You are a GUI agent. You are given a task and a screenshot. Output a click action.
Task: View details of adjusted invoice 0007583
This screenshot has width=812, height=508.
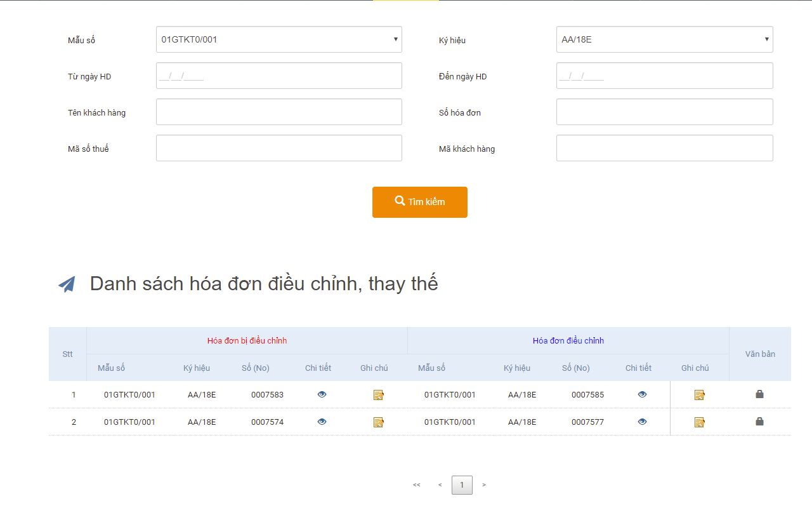click(322, 394)
